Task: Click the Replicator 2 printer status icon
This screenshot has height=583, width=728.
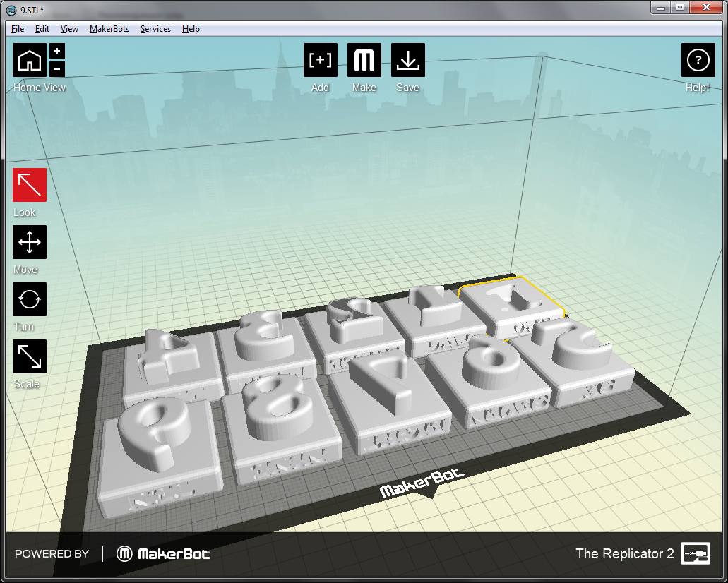Action: coord(695,553)
